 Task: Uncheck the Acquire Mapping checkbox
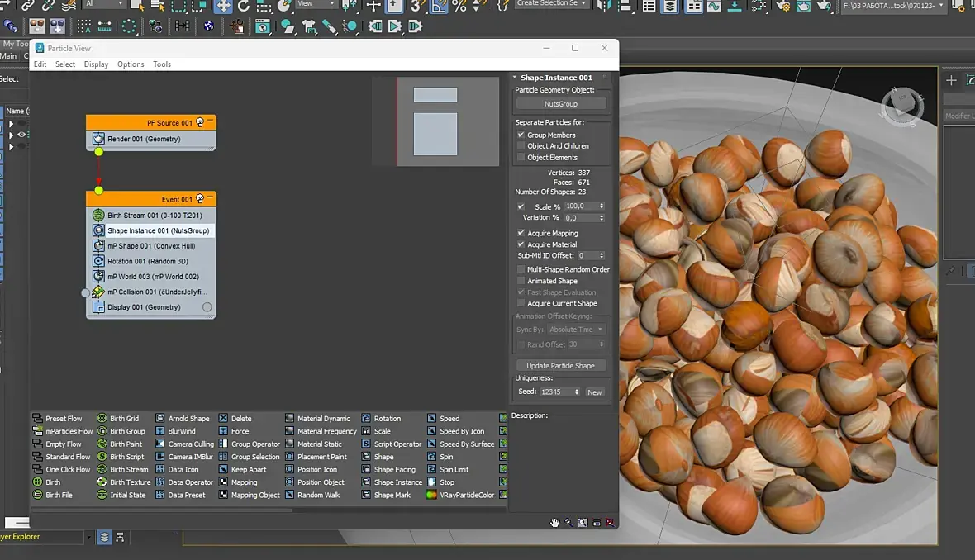(x=521, y=233)
